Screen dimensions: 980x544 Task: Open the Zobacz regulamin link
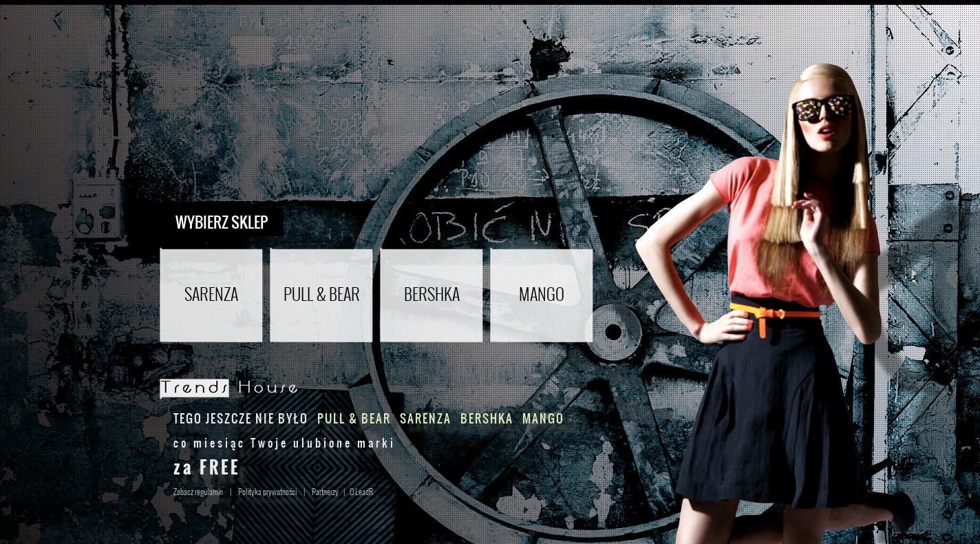click(198, 492)
